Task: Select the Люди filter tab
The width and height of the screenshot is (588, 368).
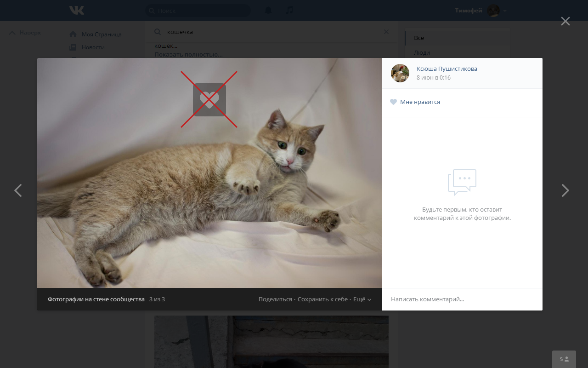Action: click(457, 52)
